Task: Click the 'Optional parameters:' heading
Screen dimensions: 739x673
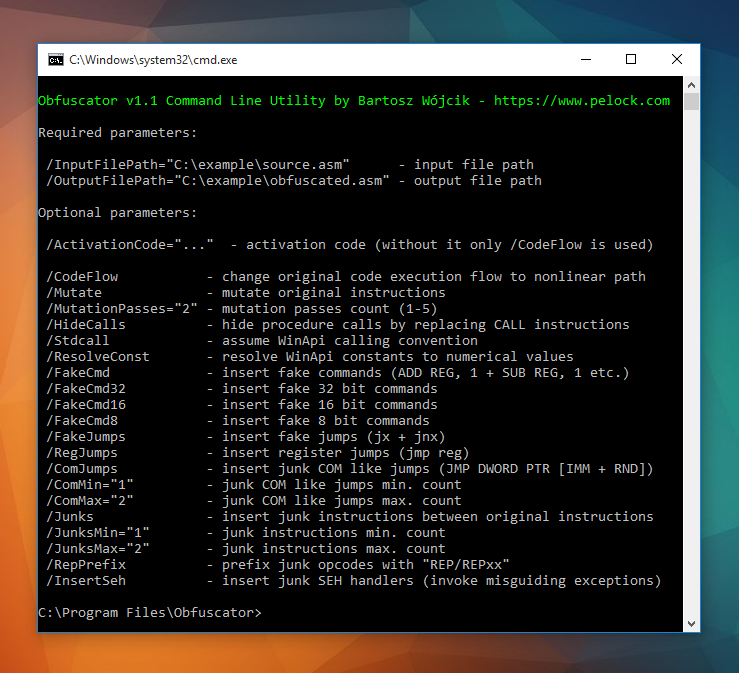Action: pyautogui.click(x=117, y=213)
